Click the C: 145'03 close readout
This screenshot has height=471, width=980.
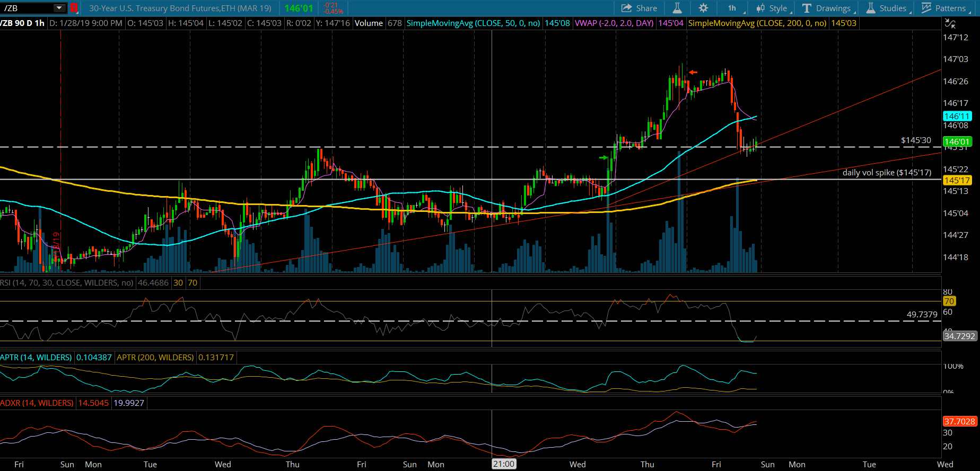[x=264, y=23]
